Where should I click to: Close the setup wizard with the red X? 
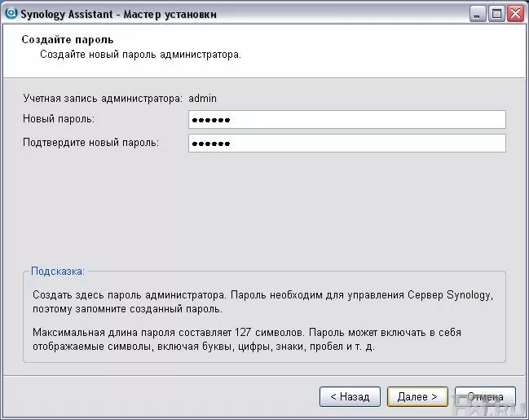[x=515, y=14]
